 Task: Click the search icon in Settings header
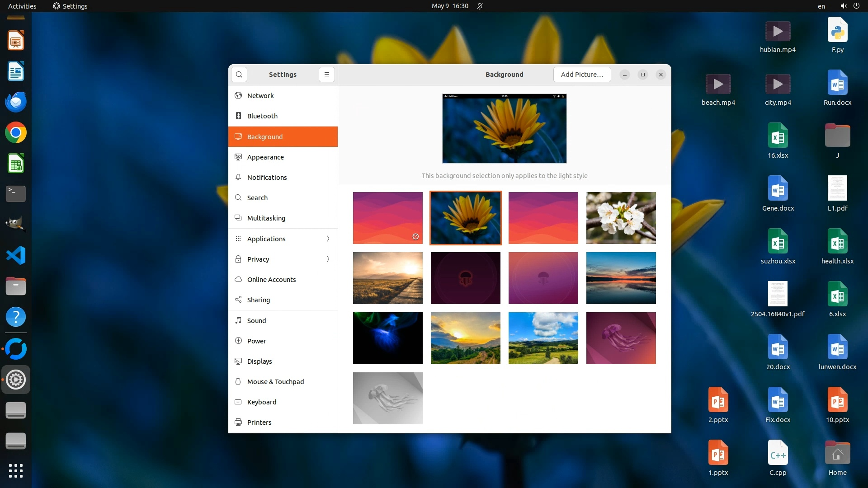pyautogui.click(x=239, y=75)
